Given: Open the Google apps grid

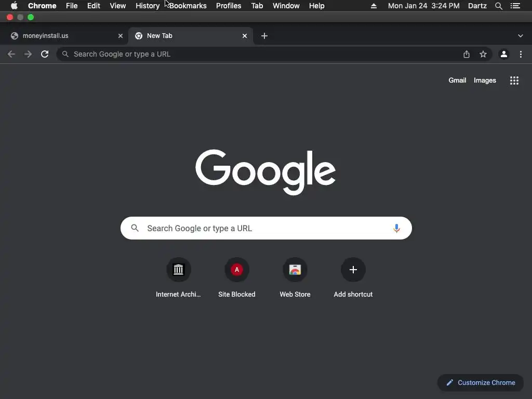Looking at the screenshot, I should click(x=514, y=81).
